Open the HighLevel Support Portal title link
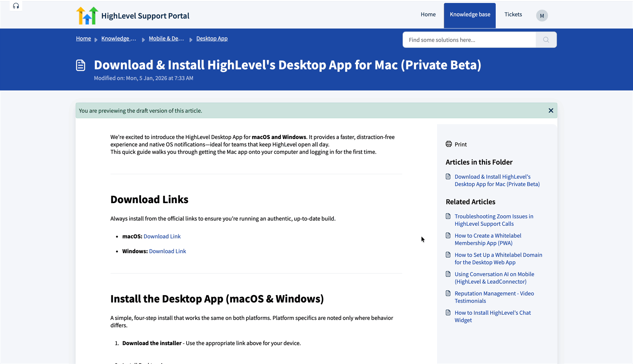Image resolution: width=633 pixels, height=364 pixels. [x=145, y=16]
